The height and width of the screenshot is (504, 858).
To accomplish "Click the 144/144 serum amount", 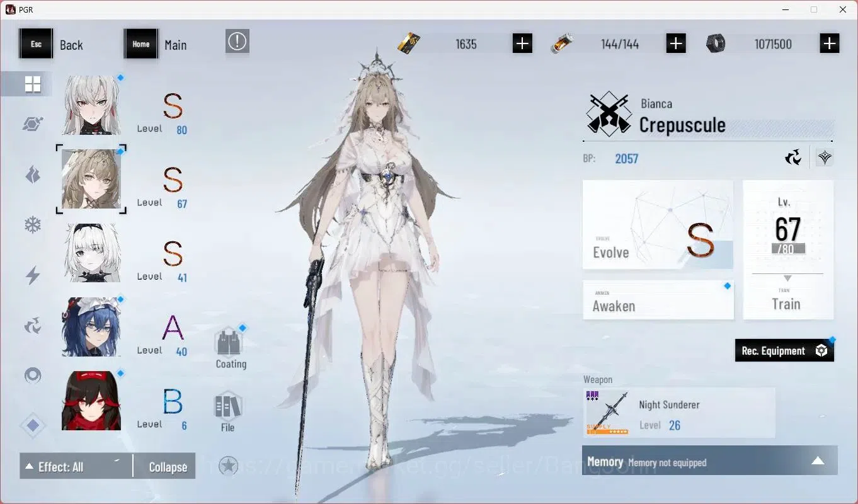I will point(620,44).
